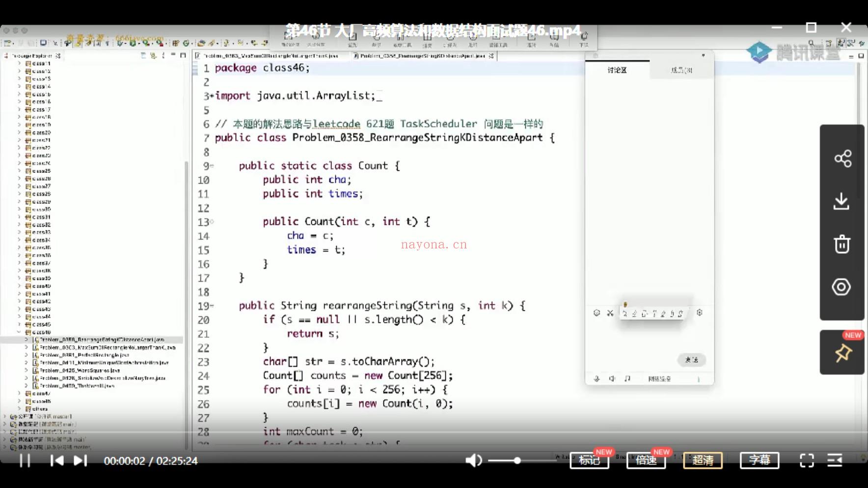Collapse the class46 package node
The width and height of the screenshot is (868, 488).
(x=20, y=332)
